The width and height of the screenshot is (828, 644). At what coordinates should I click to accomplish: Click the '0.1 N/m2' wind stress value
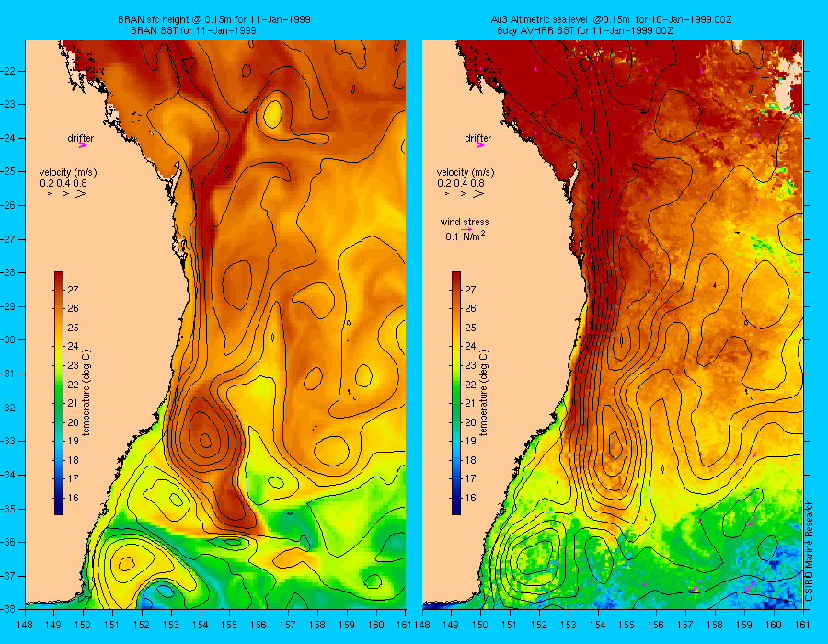(x=466, y=236)
